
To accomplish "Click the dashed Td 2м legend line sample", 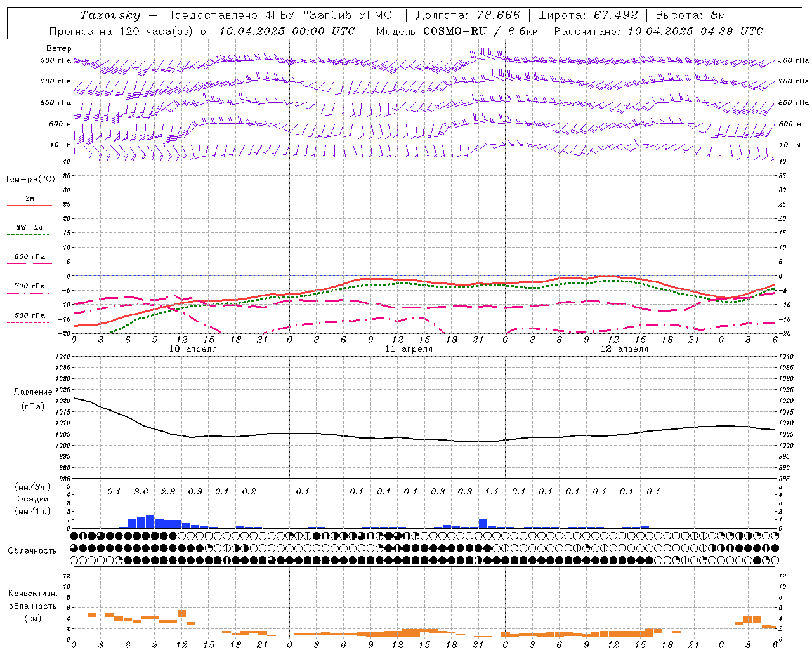I will (29, 235).
